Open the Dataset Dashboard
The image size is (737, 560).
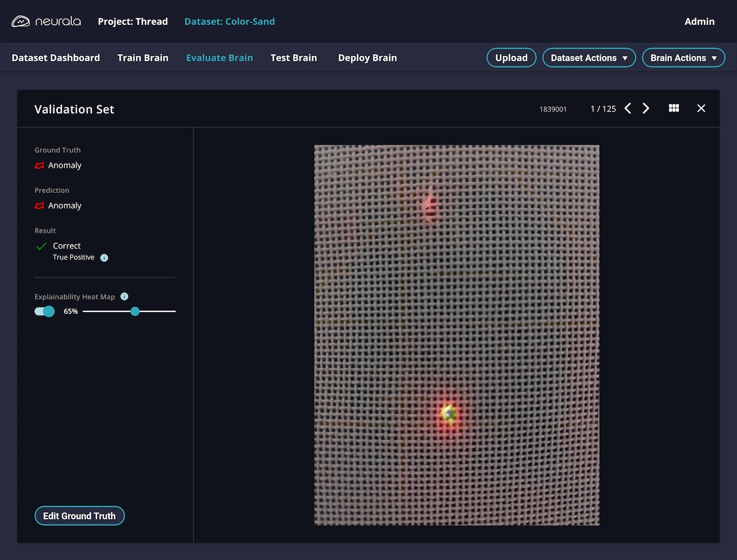[x=55, y=58]
